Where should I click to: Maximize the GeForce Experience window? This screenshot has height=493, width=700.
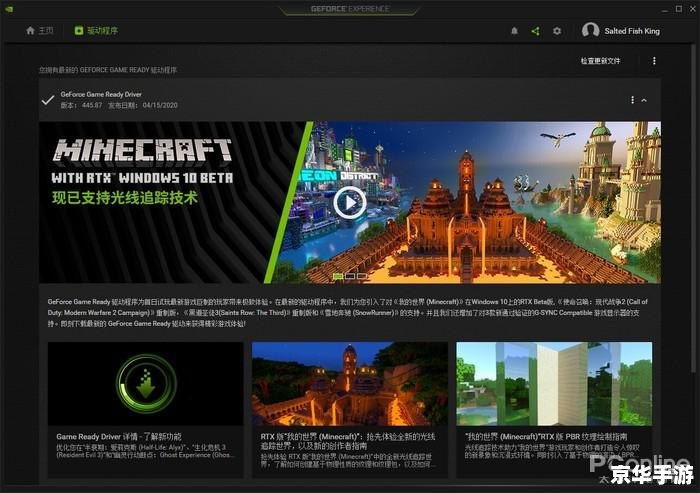pos(679,8)
